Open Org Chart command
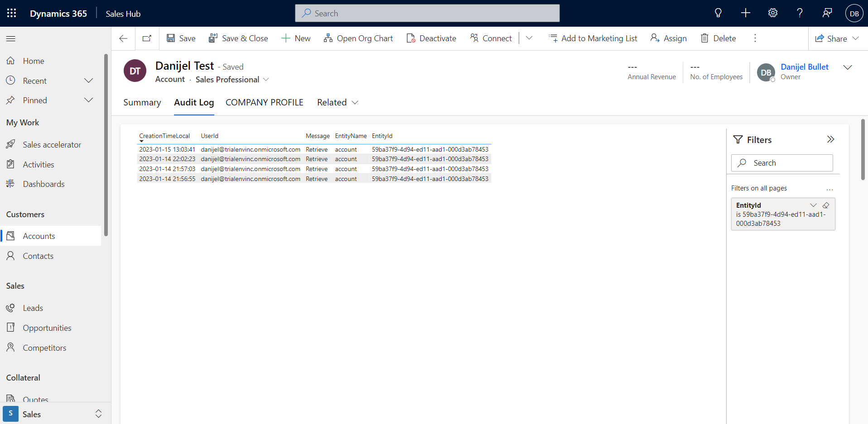 point(358,38)
